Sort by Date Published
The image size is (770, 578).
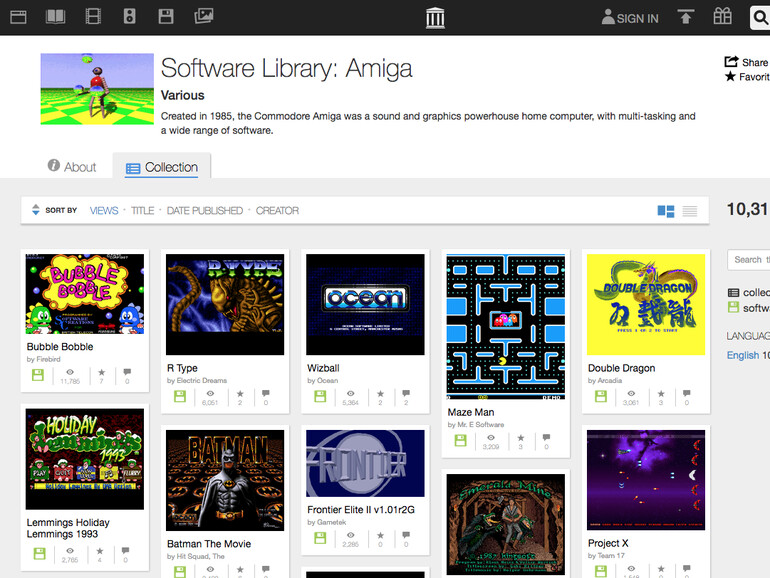click(x=205, y=211)
